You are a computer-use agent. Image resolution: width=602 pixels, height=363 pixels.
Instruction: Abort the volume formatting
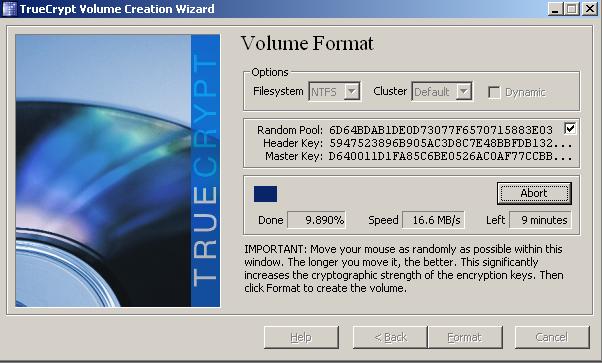(x=534, y=193)
